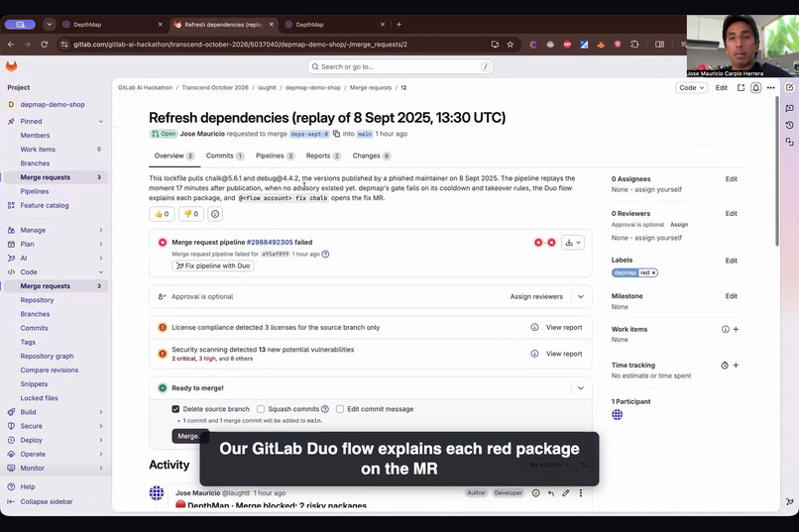Open the participant avatar

tap(617, 414)
